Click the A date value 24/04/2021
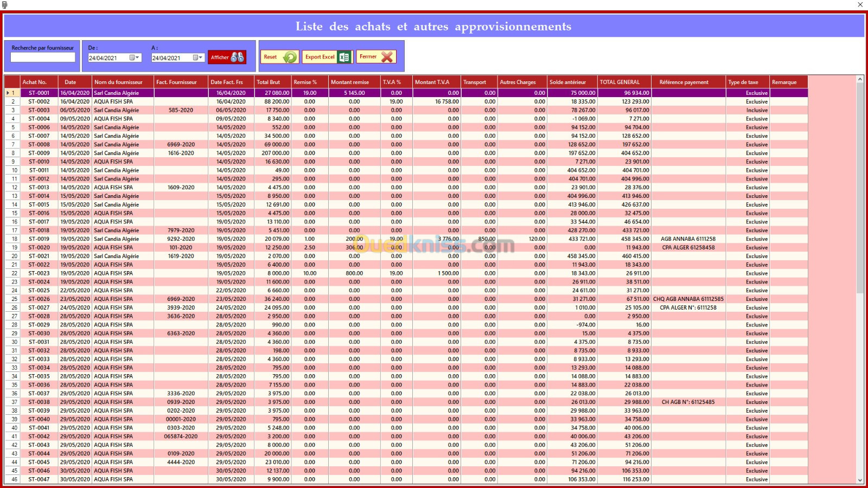Image resolution: width=868 pixels, height=488 pixels. click(x=166, y=58)
